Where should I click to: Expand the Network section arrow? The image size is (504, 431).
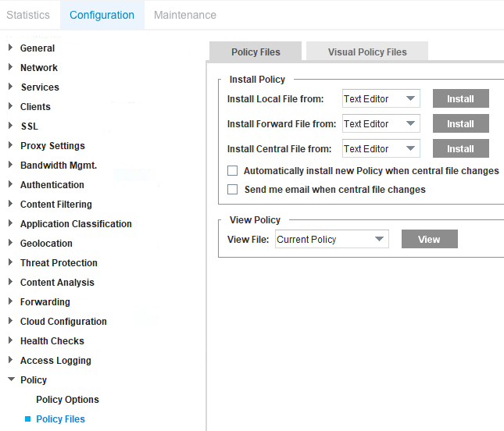[10, 67]
